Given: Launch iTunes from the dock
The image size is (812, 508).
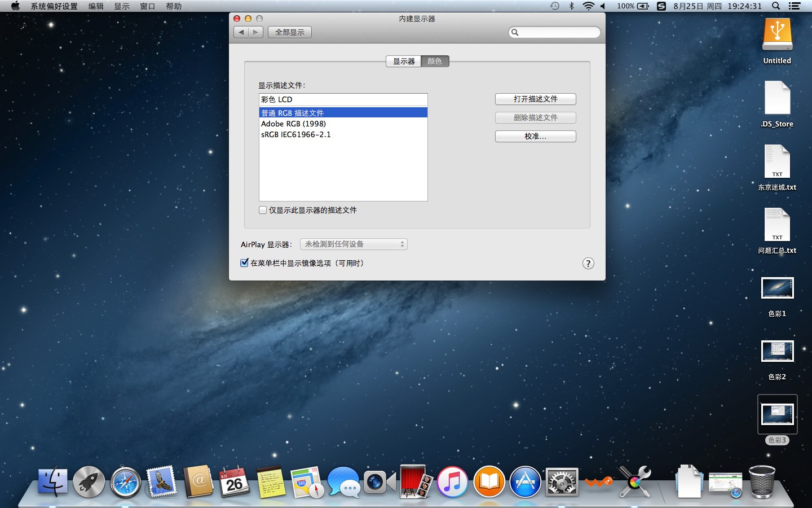Looking at the screenshot, I should (452, 482).
